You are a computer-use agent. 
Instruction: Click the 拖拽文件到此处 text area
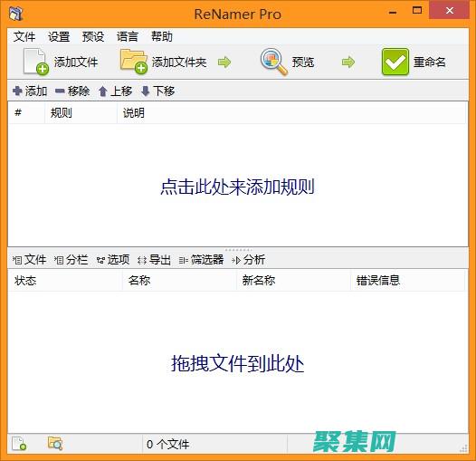click(x=237, y=363)
